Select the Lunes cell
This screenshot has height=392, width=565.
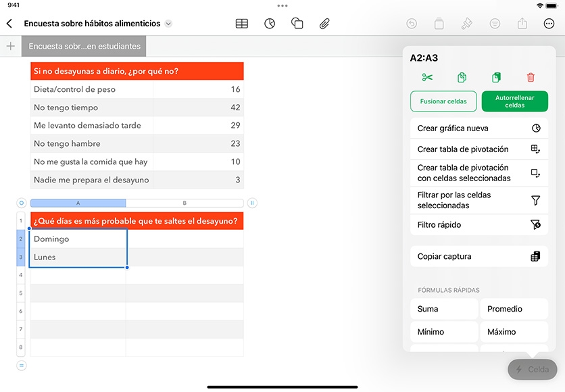click(x=78, y=257)
